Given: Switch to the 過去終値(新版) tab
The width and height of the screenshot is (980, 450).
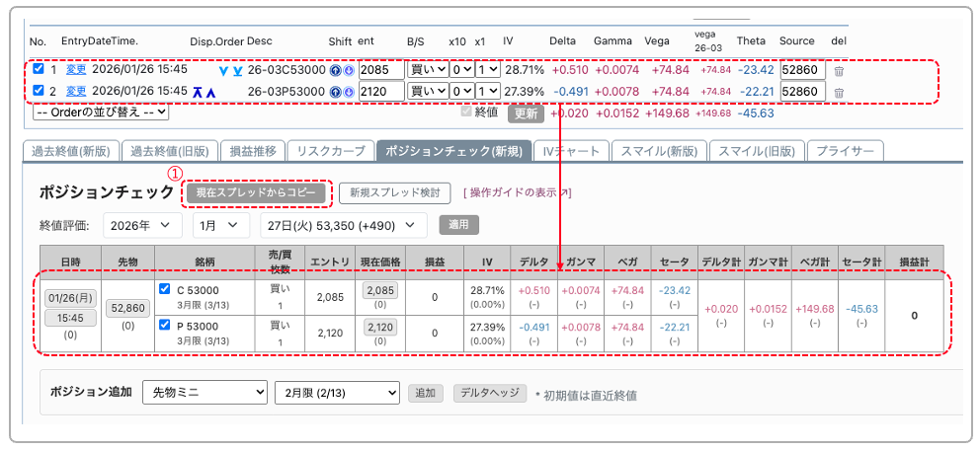Looking at the screenshot, I should (70, 151).
